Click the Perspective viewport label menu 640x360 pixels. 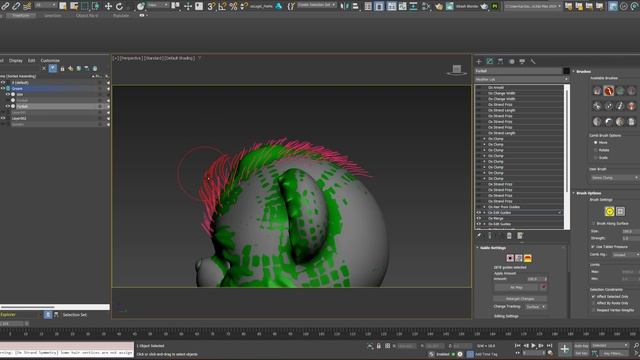[131, 58]
